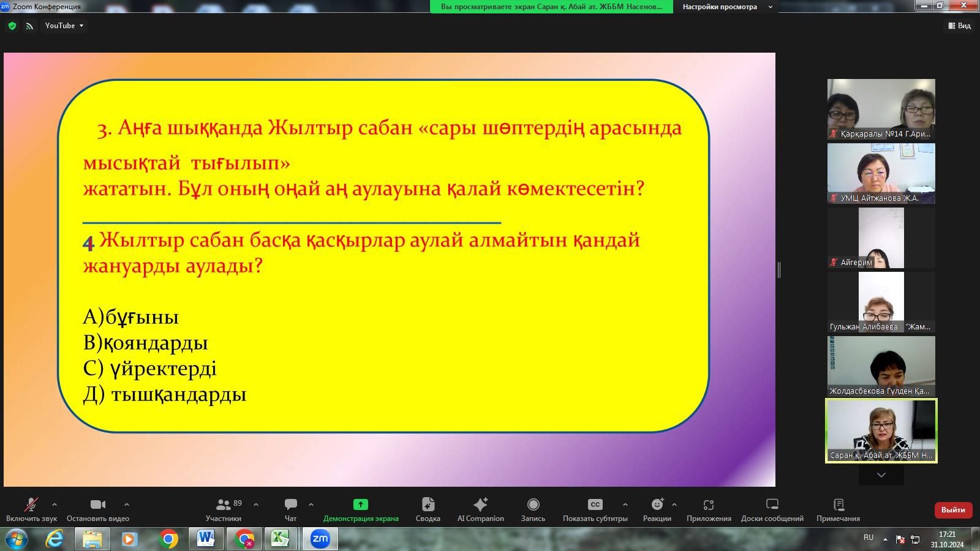Select Жолдасбекова Гүлден video thumbnail
The image size is (980, 551).
[881, 365]
